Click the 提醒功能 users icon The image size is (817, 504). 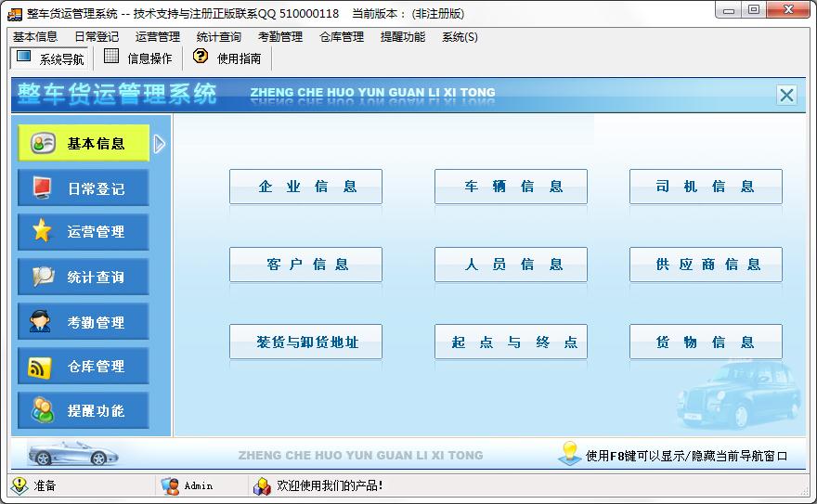coord(42,410)
